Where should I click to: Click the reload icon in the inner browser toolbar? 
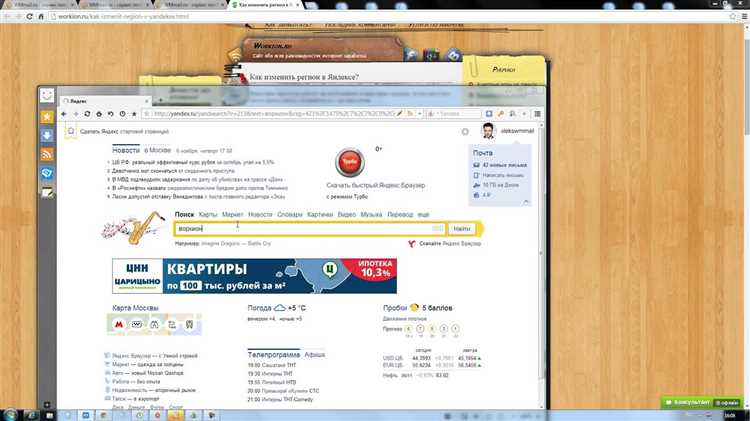(87, 114)
